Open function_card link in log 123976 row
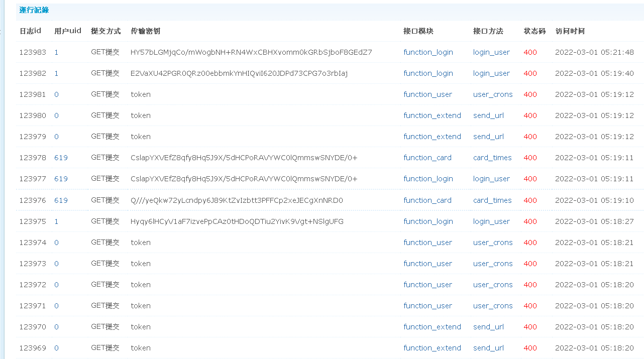Viewport: 644px width, 359px height. 427,200
